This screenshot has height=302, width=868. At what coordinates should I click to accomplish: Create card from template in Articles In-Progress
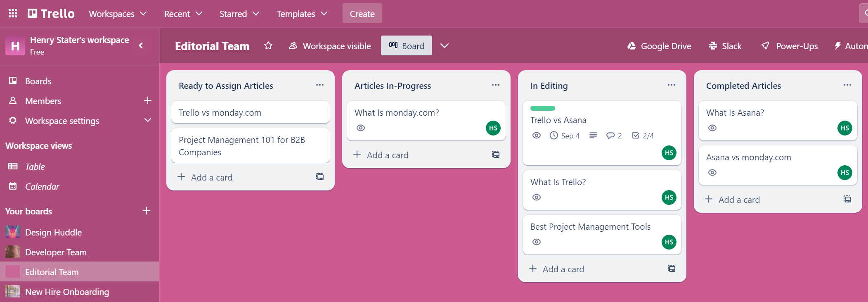496,155
